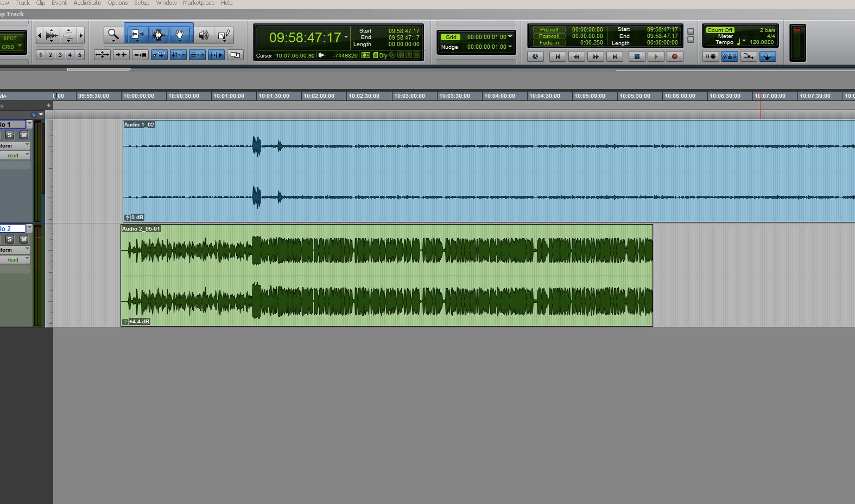Select the Zoomer magnifying glass tool

click(x=113, y=35)
